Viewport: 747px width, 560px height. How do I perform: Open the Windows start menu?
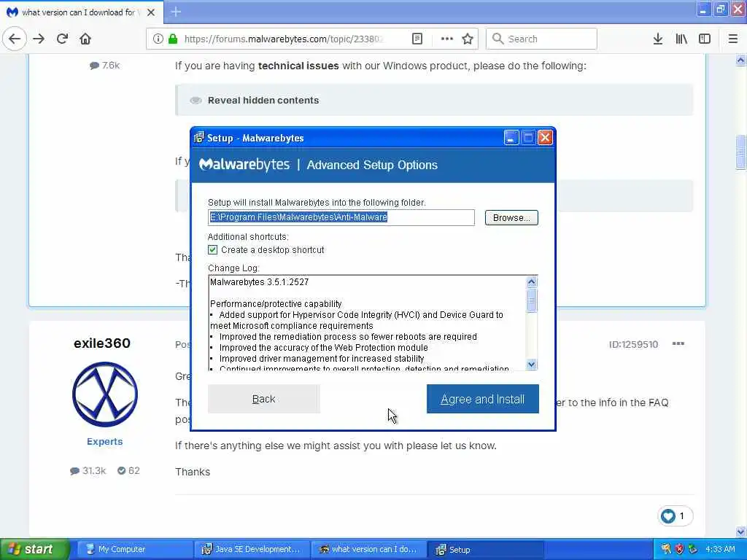[34, 549]
